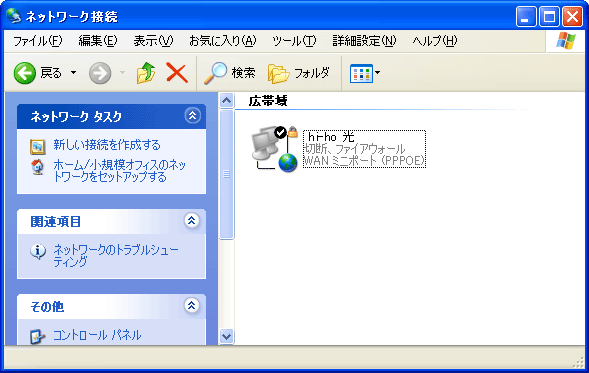Minimize the ネットワーク接続 window
The height and width of the screenshot is (373, 589).
[x=526, y=17]
